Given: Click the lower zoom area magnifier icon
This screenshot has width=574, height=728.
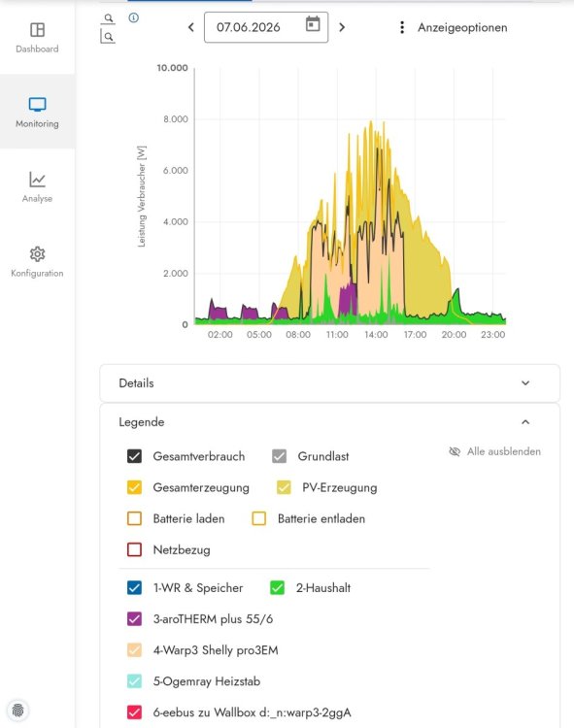Looking at the screenshot, I should (108, 37).
